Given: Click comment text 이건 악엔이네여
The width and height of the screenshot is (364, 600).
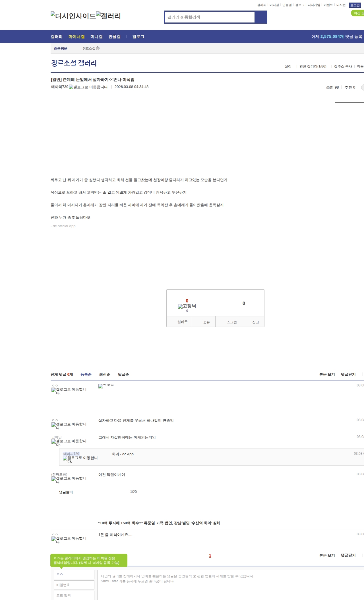Looking at the screenshot, I should [x=112, y=475].
